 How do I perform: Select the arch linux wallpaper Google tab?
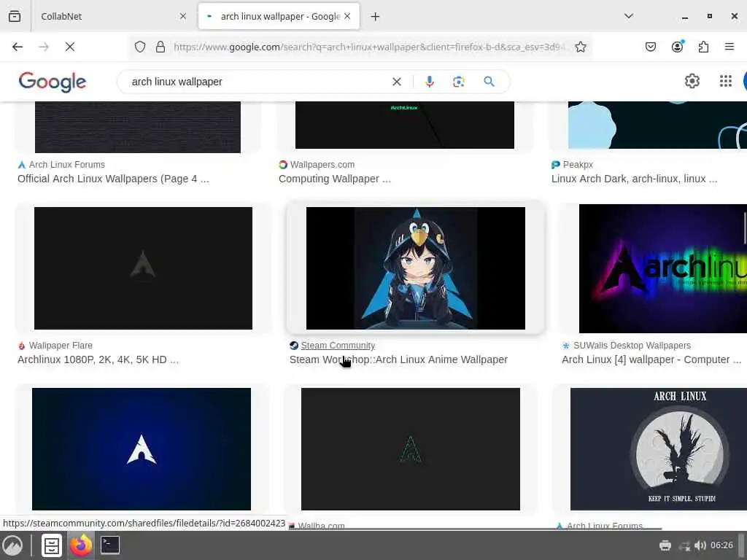pyautogui.click(x=279, y=16)
